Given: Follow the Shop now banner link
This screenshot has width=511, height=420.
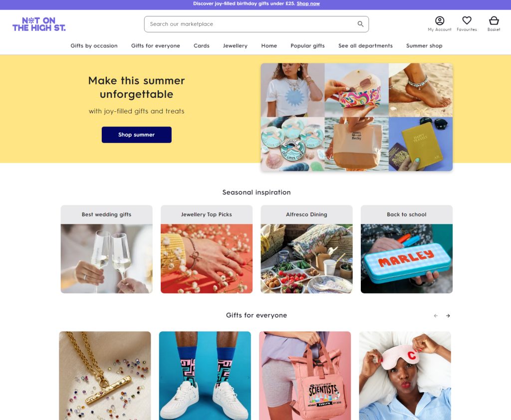Looking at the screenshot, I should [308, 3].
